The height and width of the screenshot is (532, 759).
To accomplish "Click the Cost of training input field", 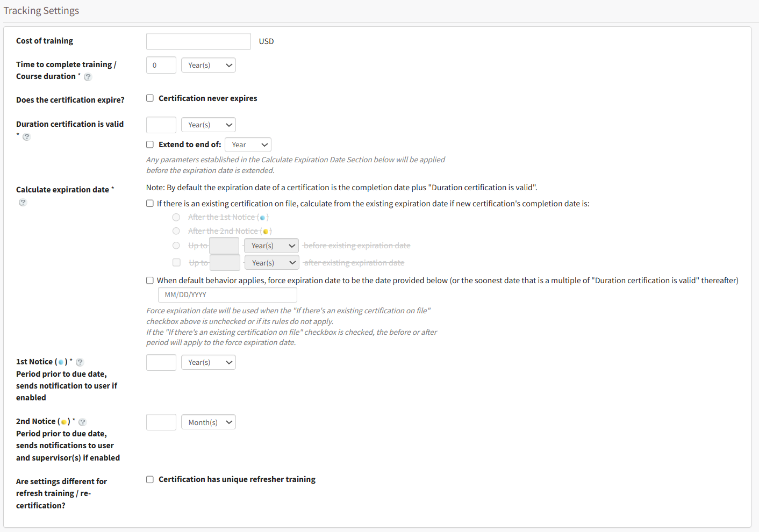I will coord(198,41).
